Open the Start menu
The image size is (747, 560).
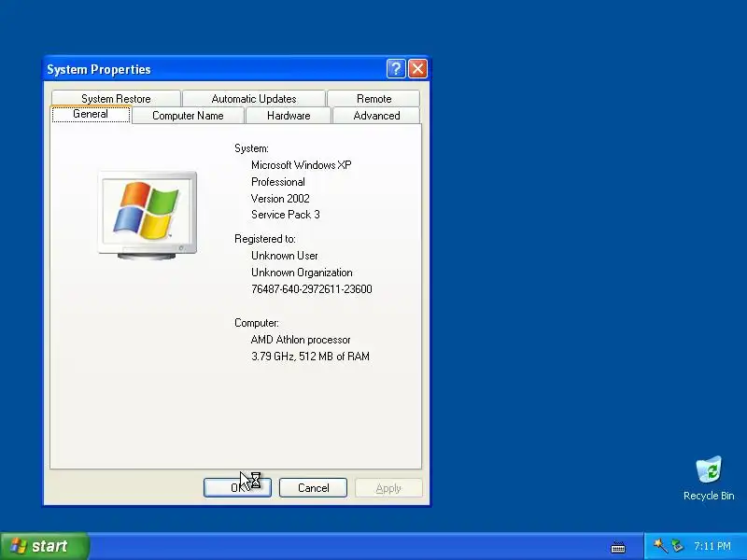point(44,546)
